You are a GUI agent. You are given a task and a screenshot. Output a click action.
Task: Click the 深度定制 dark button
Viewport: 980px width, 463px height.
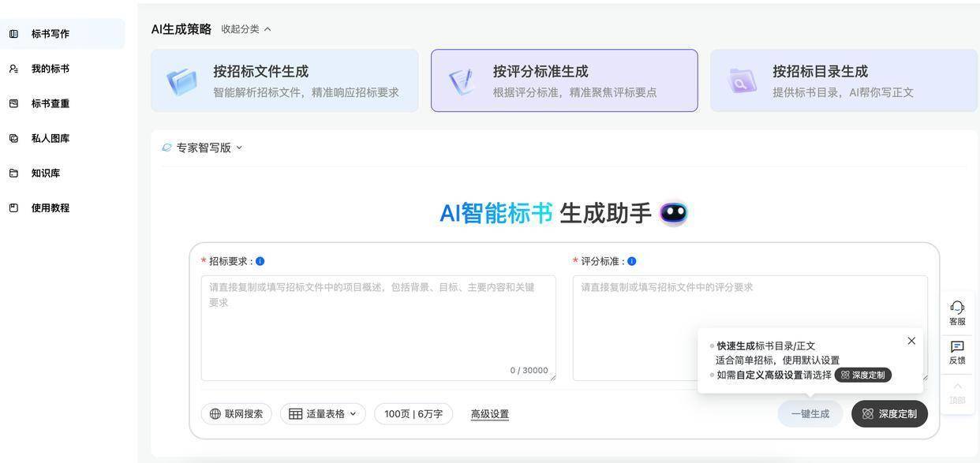pyautogui.click(x=889, y=414)
